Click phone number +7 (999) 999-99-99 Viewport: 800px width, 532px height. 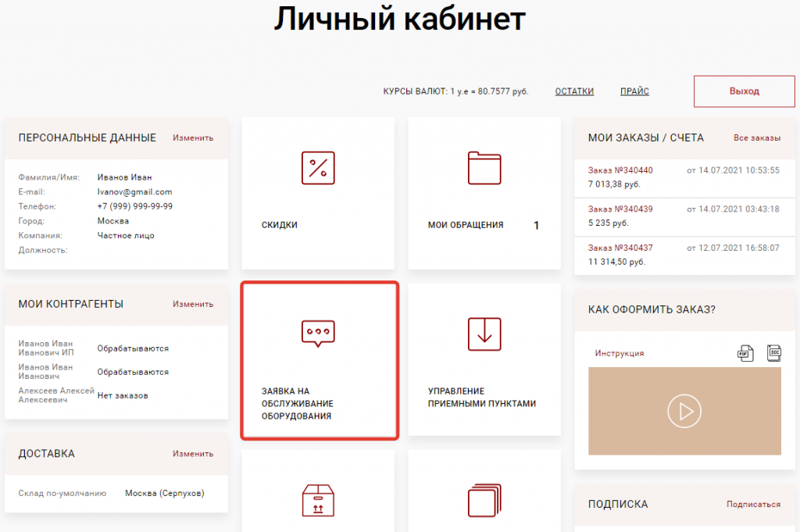134,206
